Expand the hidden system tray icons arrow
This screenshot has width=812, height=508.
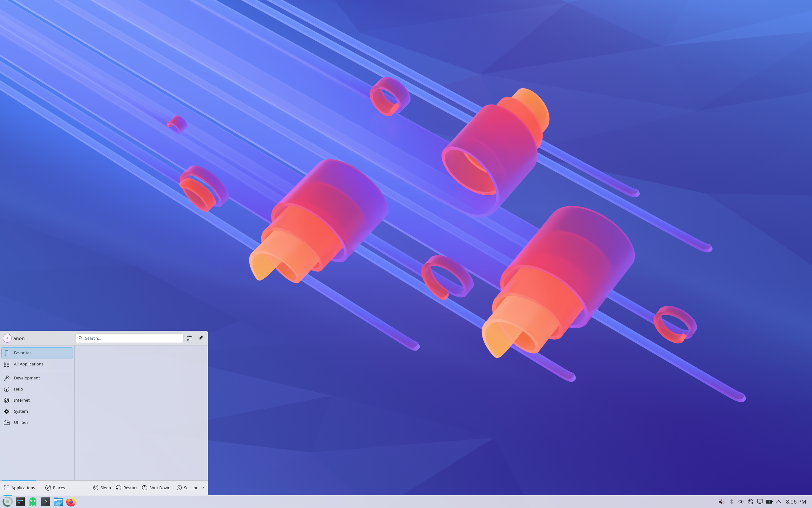tap(778, 502)
